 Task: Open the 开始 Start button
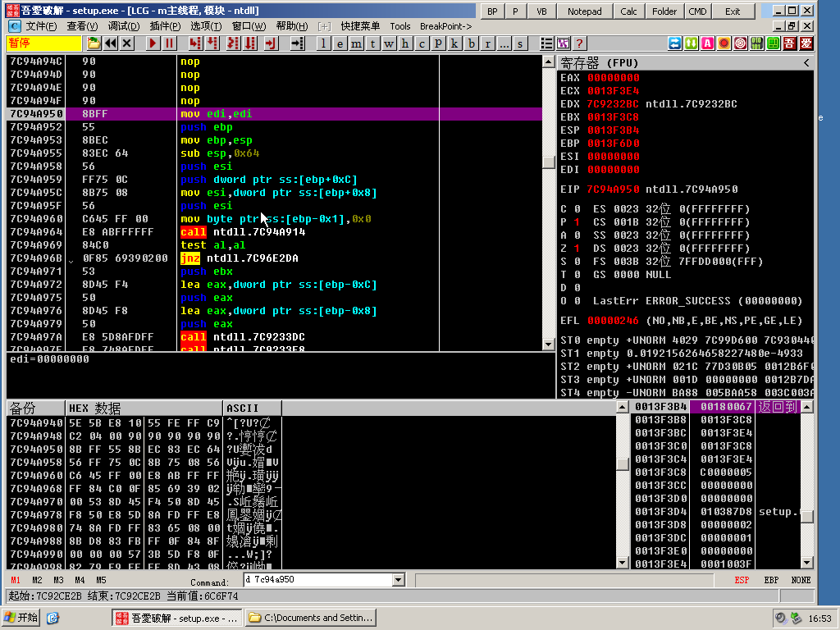click(x=22, y=618)
